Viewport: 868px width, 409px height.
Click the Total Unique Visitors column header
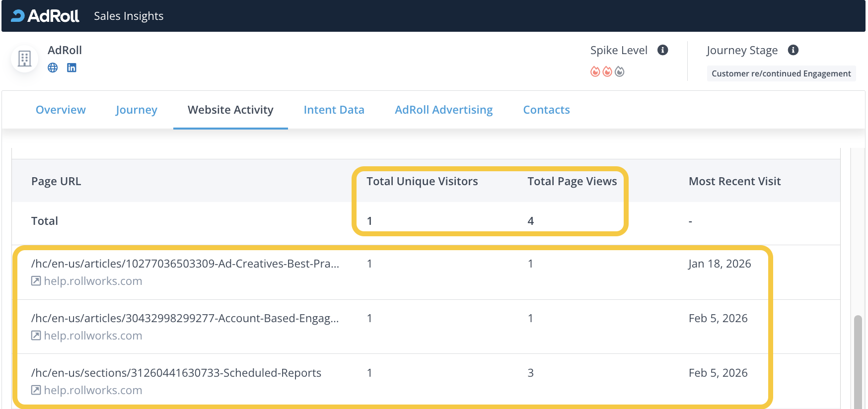coord(422,181)
